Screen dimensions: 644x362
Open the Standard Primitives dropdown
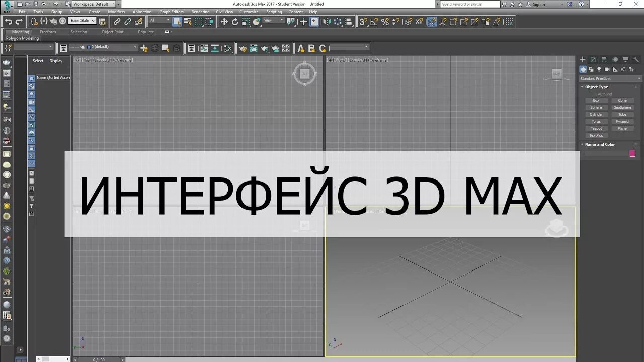[x=611, y=79]
